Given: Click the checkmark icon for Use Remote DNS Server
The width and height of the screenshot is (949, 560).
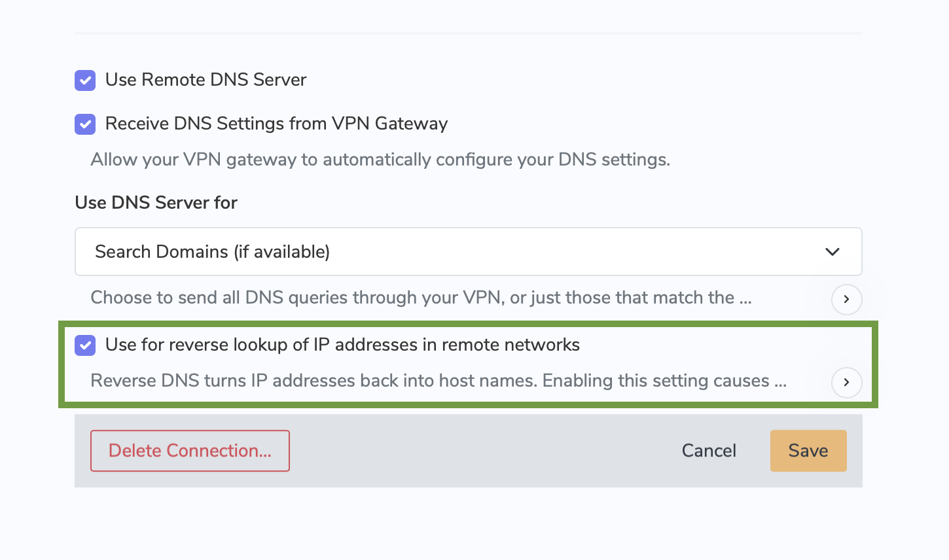Looking at the screenshot, I should coord(85,80).
